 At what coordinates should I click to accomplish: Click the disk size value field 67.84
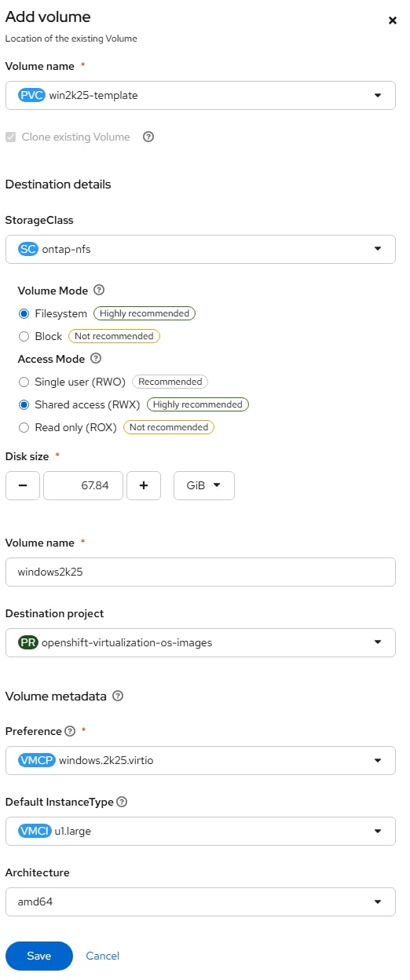(x=83, y=485)
